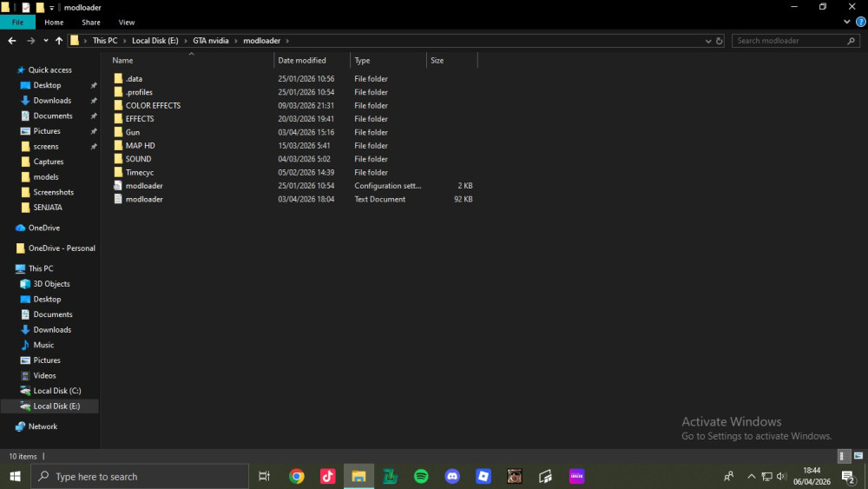The height and width of the screenshot is (489, 868).
Task: Open Discord from the taskbar
Action: tap(452, 476)
